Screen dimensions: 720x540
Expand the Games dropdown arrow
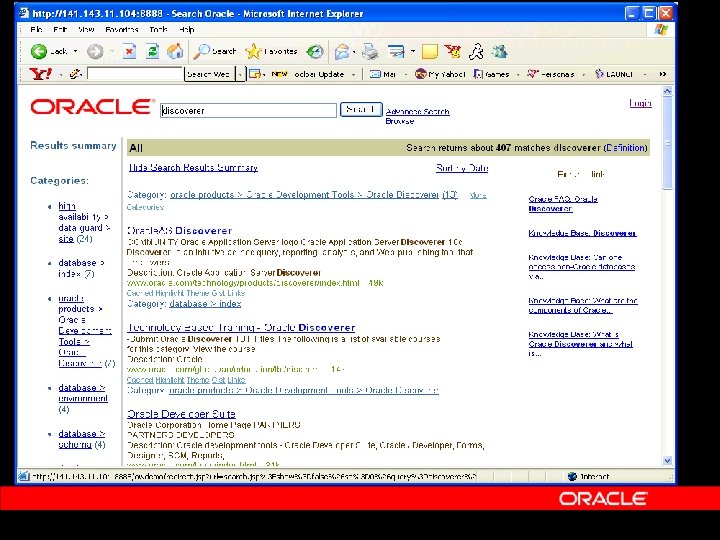point(518,74)
